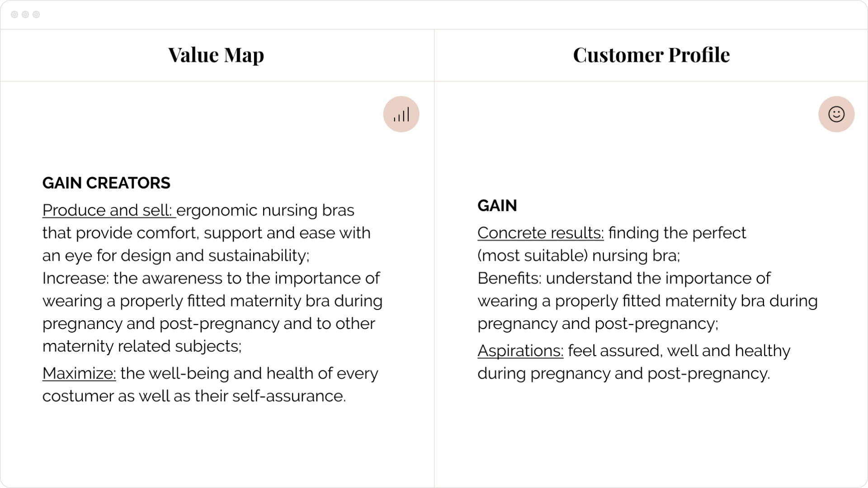Click the Concrete results underlined link
868x488 pixels.
pos(539,232)
